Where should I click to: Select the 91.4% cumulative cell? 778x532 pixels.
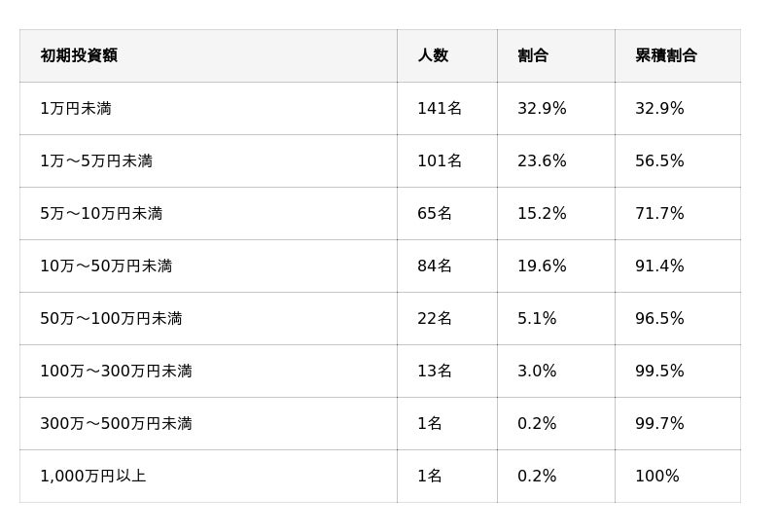coord(659,266)
